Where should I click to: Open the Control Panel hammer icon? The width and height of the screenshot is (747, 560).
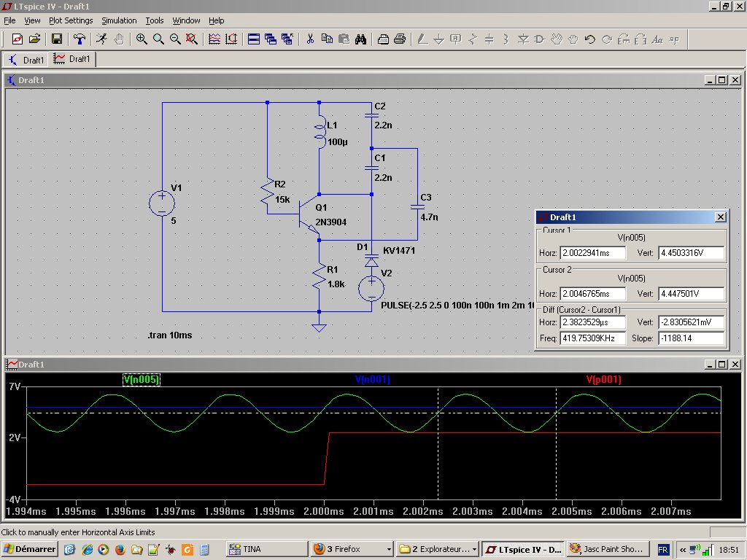tap(80, 39)
